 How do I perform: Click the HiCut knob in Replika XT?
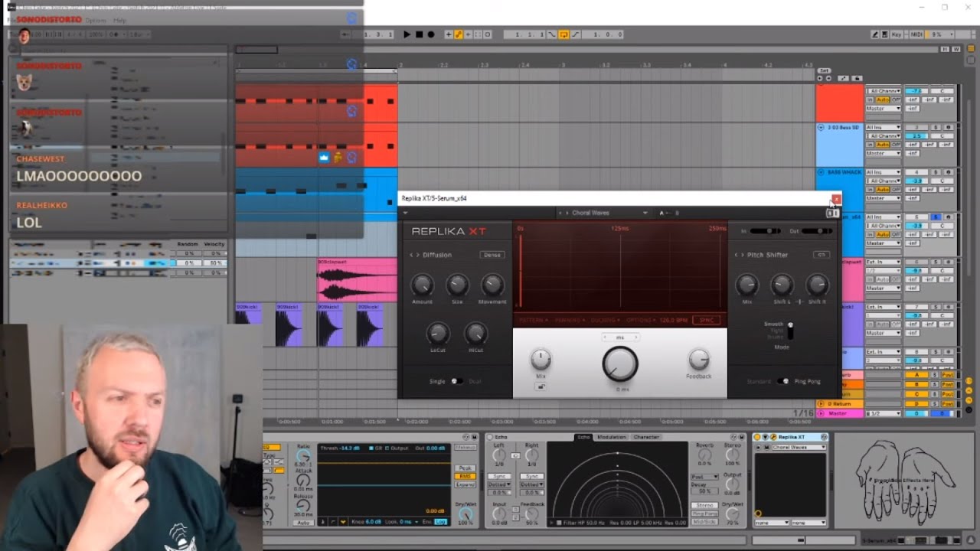475,333
